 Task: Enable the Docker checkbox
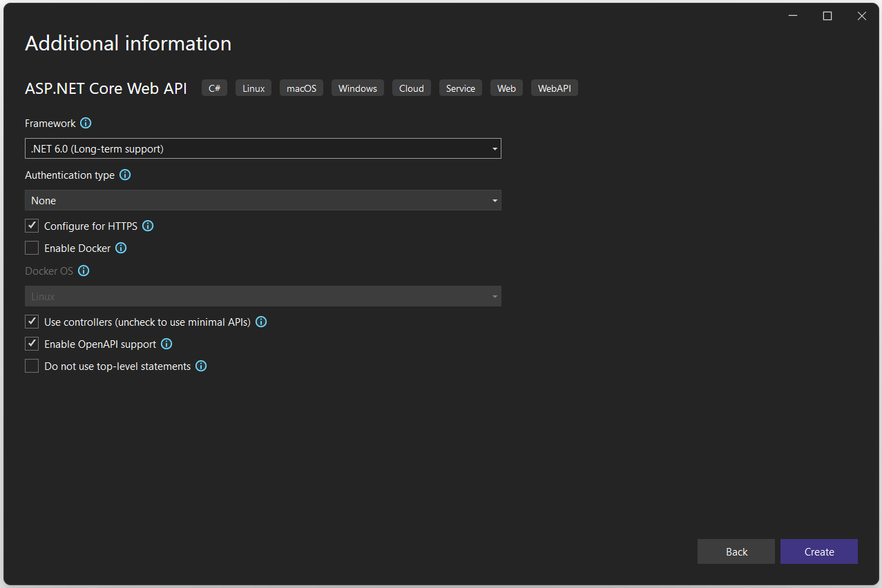(31, 248)
